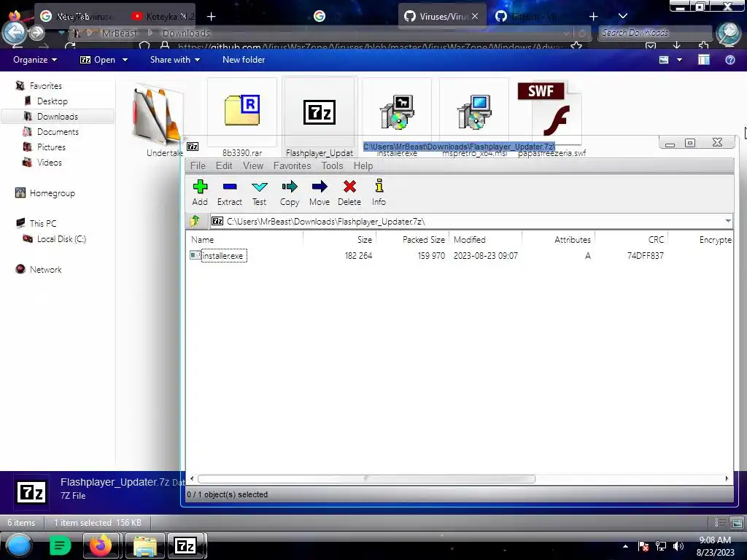Open the Edit menu in 7-Zip
This screenshot has width=747, height=560.
coord(224,166)
